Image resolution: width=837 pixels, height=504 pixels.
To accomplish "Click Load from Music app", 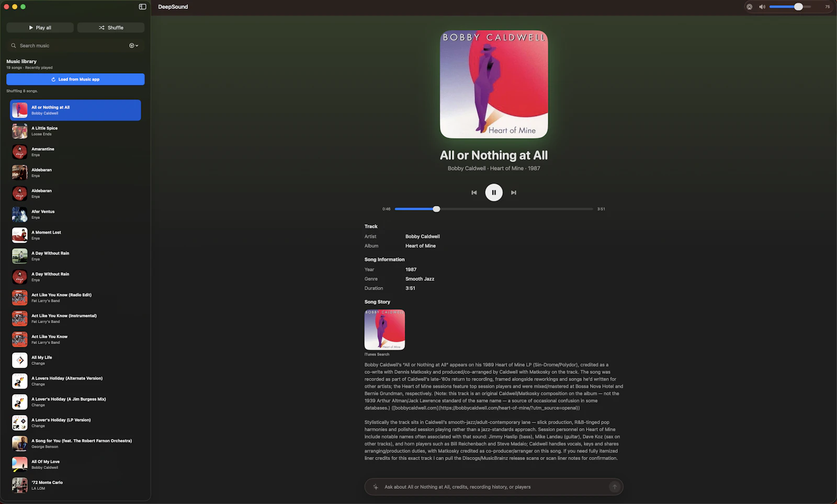I will (75, 79).
